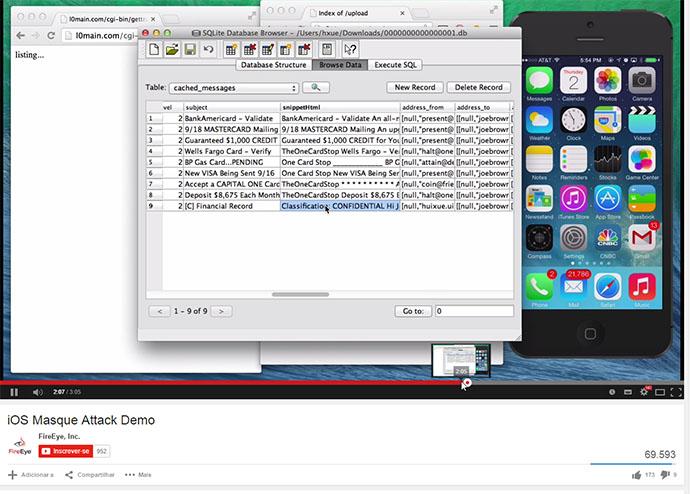The image size is (690, 494).
Task: Select the '[C] Financial Record' subject cell
Action: 231,206
